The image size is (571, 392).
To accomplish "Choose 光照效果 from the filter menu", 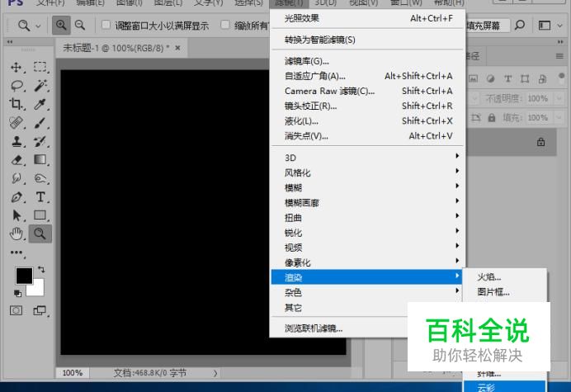I will (x=367, y=18).
